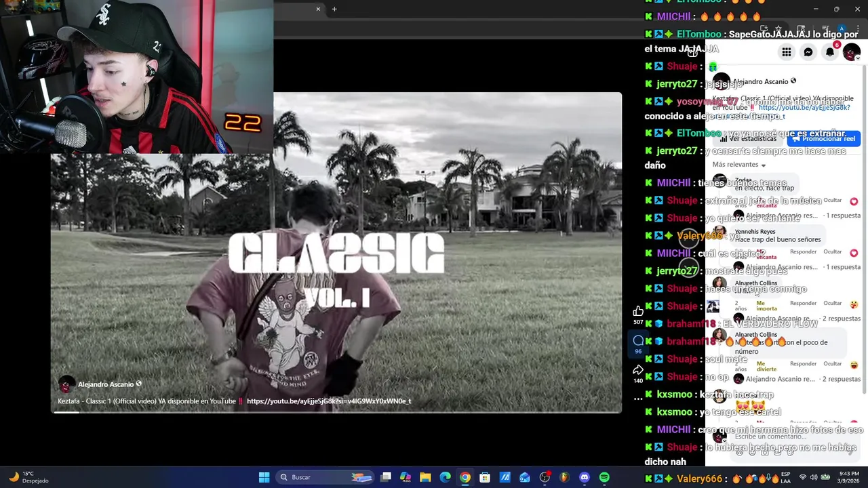This screenshot has height=488, width=868.
Task: Click the Ver estadísticas button
Action: [x=749, y=139]
